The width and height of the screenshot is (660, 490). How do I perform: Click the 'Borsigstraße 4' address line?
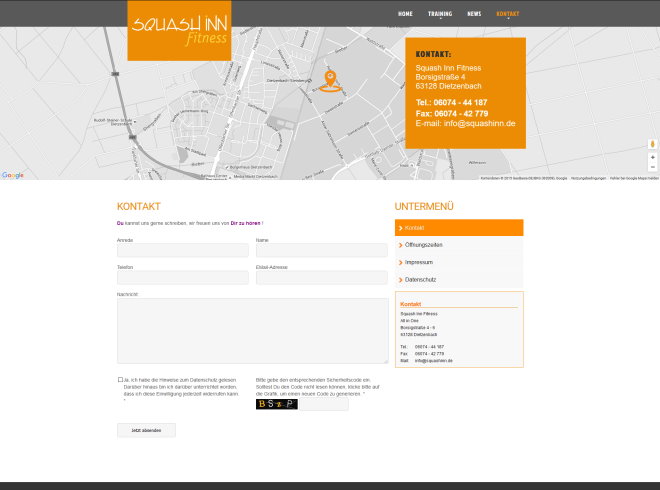(x=440, y=77)
